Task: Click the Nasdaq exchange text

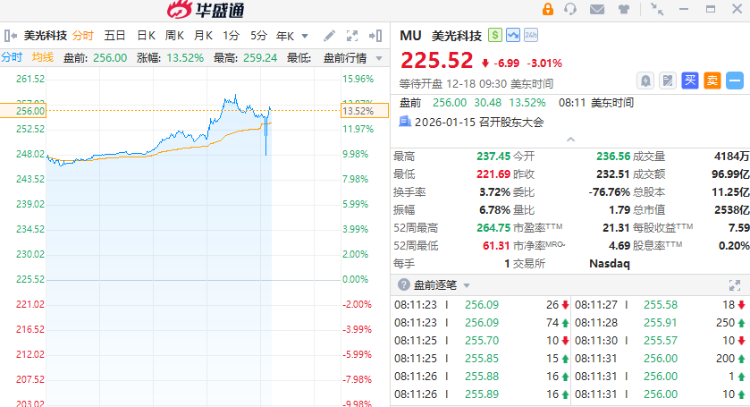Action: click(609, 264)
